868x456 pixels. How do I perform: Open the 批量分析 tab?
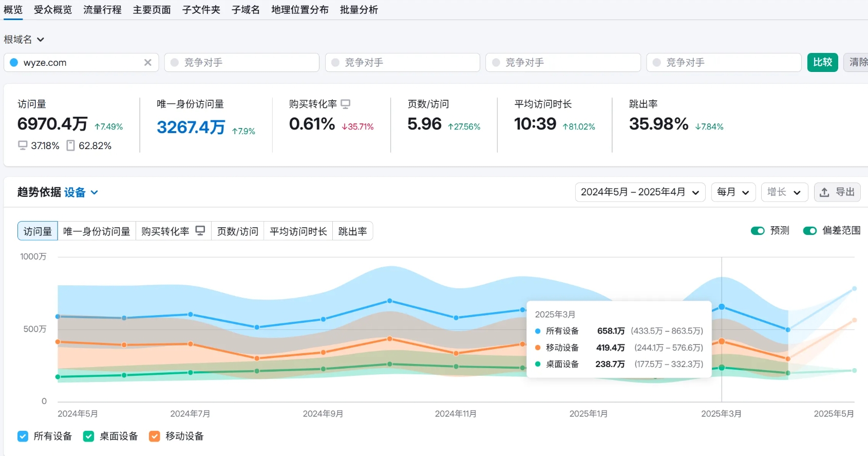[358, 10]
